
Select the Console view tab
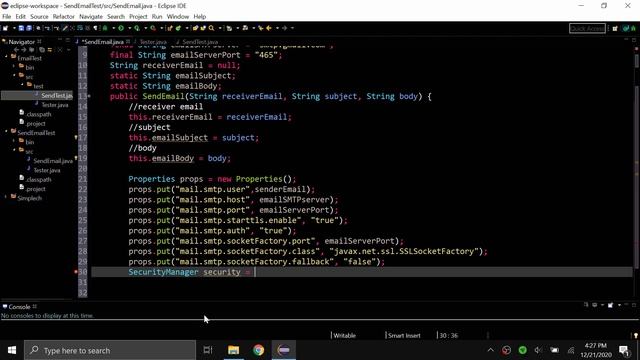click(19, 307)
